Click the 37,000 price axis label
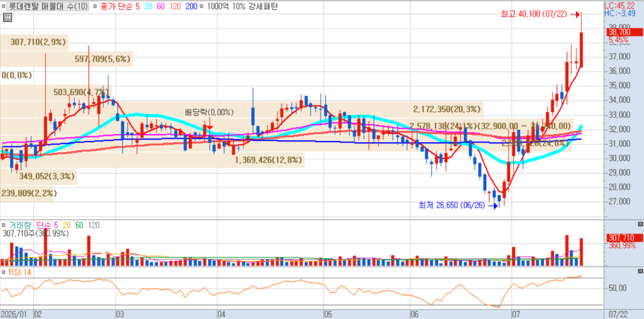 [x=619, y=57]
